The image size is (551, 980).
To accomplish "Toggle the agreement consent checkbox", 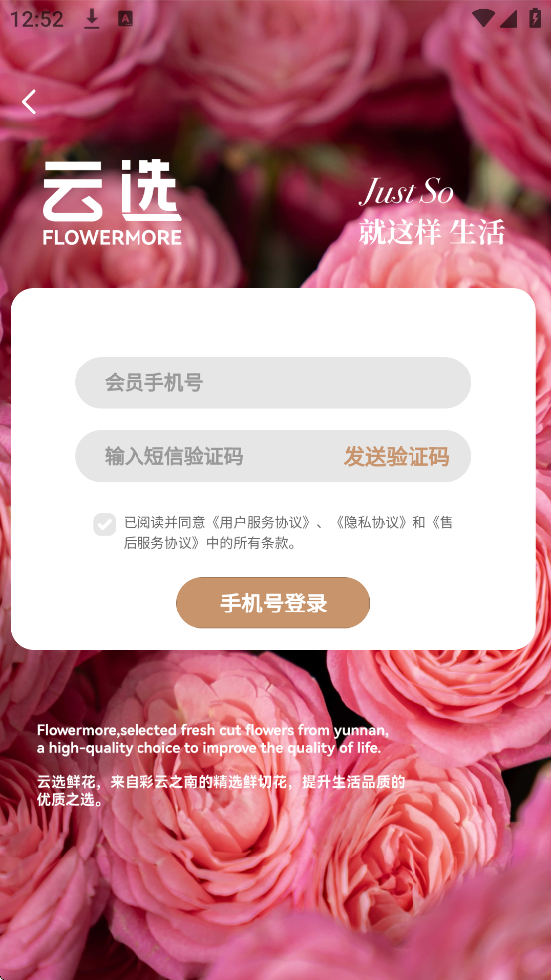I will point(105,524).
